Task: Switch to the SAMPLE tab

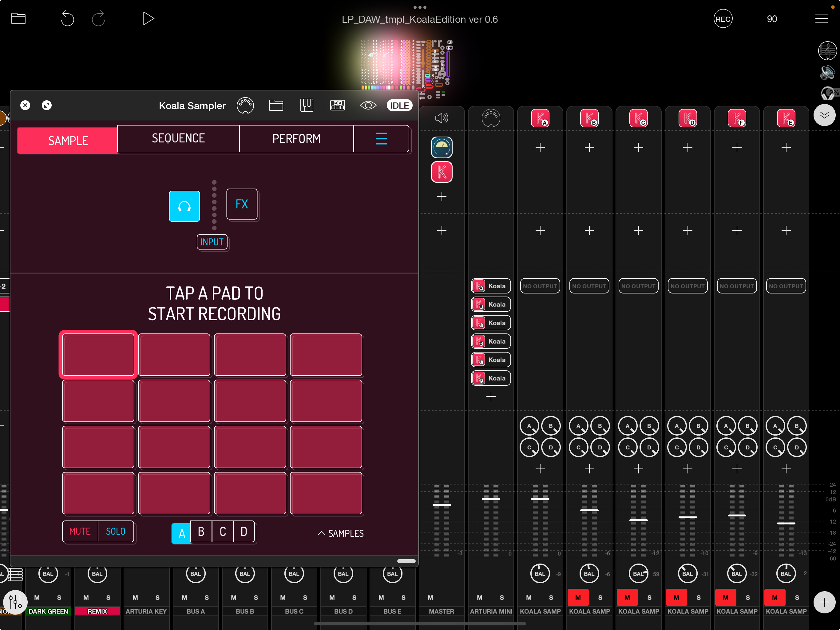Action: 68,141
